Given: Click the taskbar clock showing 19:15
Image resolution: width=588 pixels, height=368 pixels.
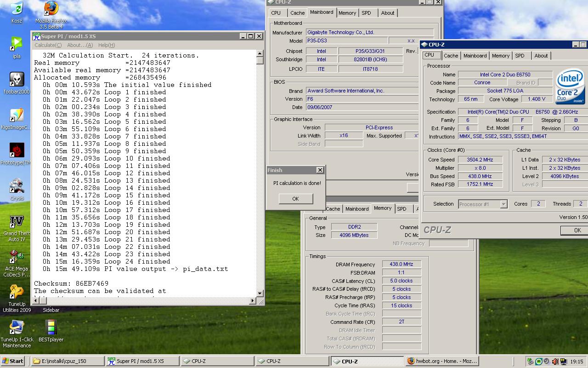Looking at the screenshot, I should point(577,362).
